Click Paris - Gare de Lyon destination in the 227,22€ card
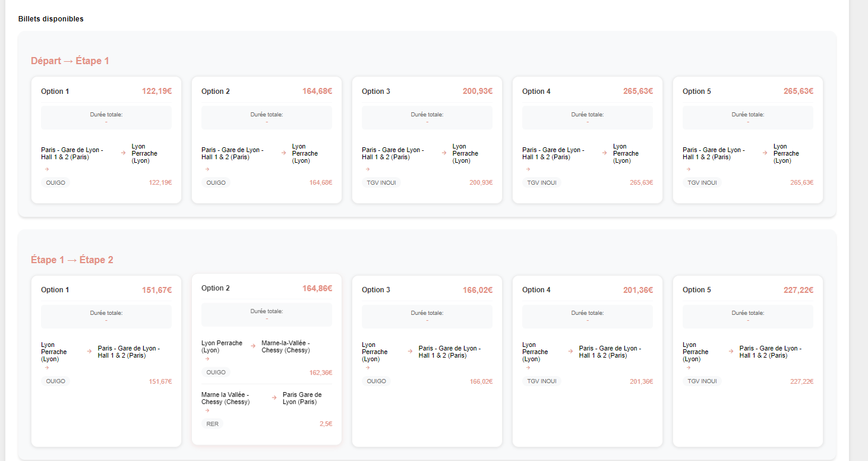This screenshot has width=868, height=461. click(x=771, y=352)
